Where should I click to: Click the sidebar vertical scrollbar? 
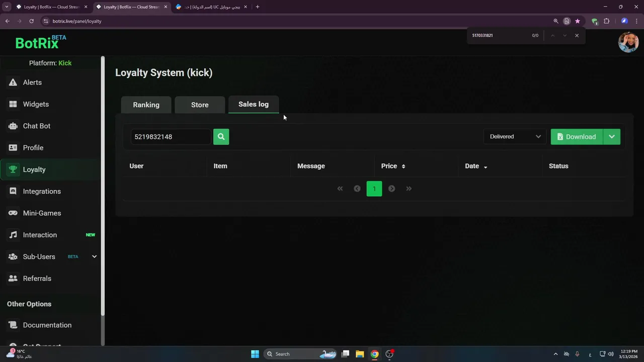click(x=103, y=186)
